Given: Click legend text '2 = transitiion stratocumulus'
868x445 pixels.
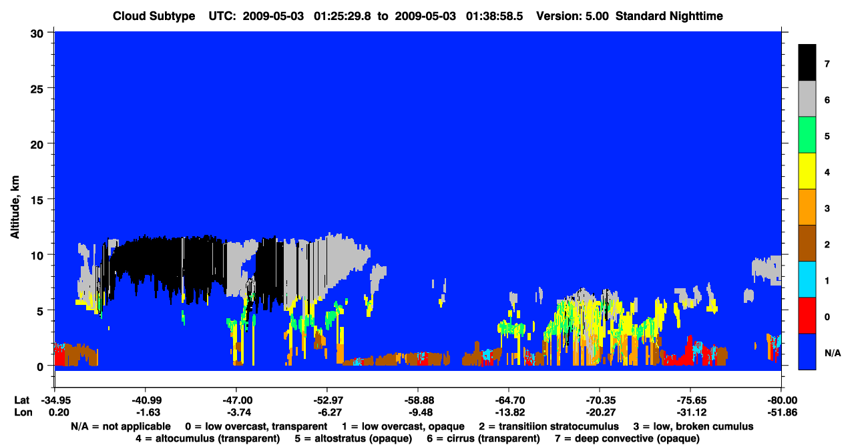Looking at the screenshot, I should click(x=549, y=426).
